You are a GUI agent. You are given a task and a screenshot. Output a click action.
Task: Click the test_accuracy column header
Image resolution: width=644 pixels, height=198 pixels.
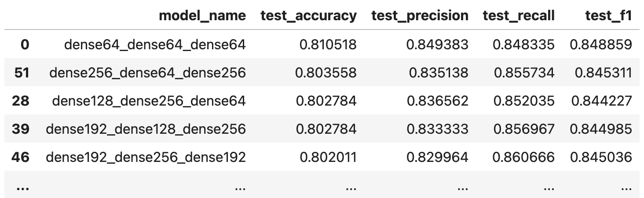tap(308, 16)
